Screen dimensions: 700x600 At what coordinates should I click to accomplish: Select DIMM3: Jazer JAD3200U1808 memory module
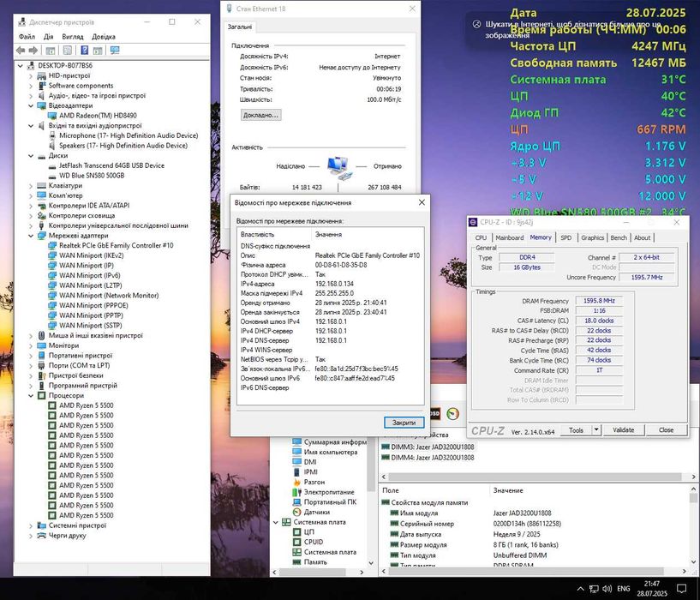coord(433,447)
